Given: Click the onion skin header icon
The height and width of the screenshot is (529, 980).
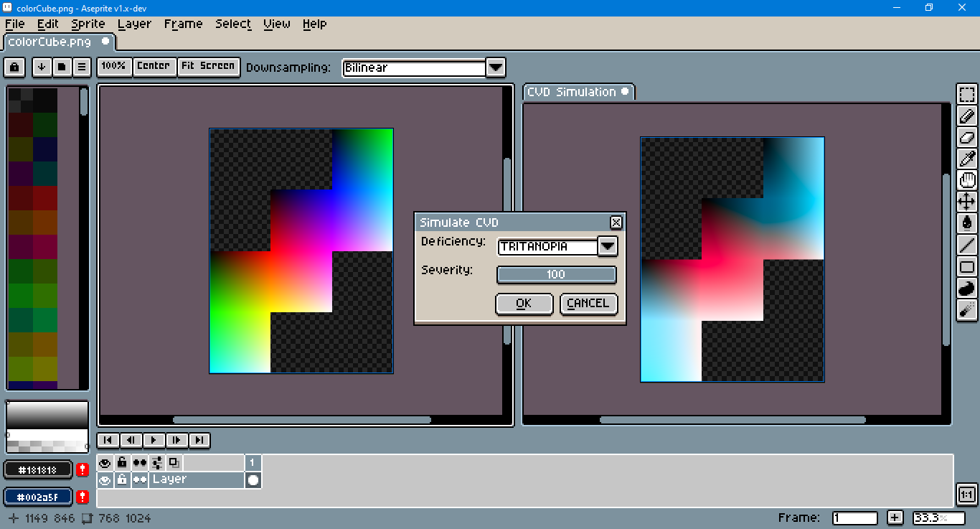Looking at the screenshot, I should click(174, 462).
